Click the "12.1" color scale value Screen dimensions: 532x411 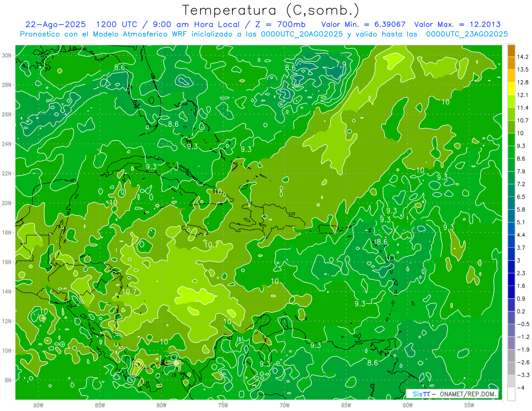523,95
